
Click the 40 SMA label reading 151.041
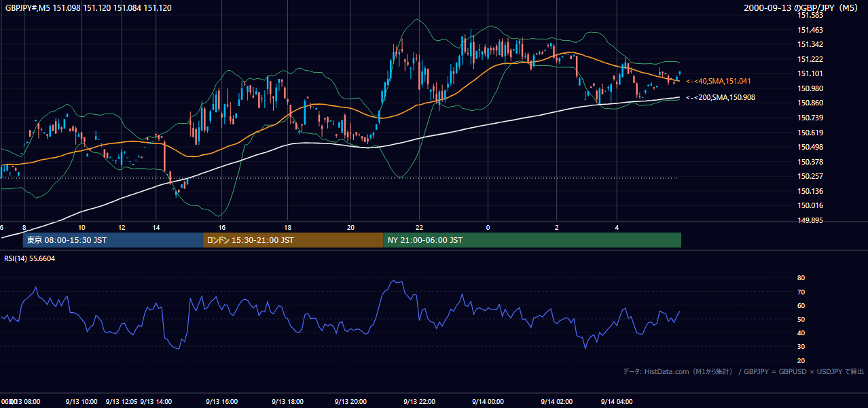click(719, 81)
